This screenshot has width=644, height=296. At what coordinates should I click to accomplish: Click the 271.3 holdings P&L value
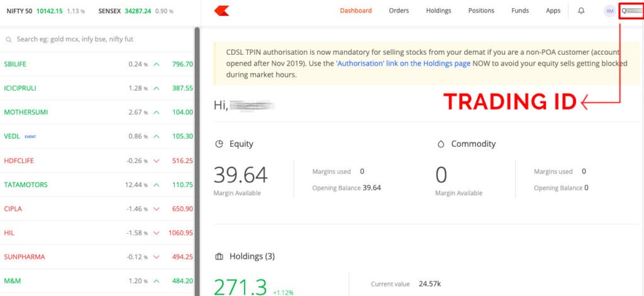coord(240,287)
